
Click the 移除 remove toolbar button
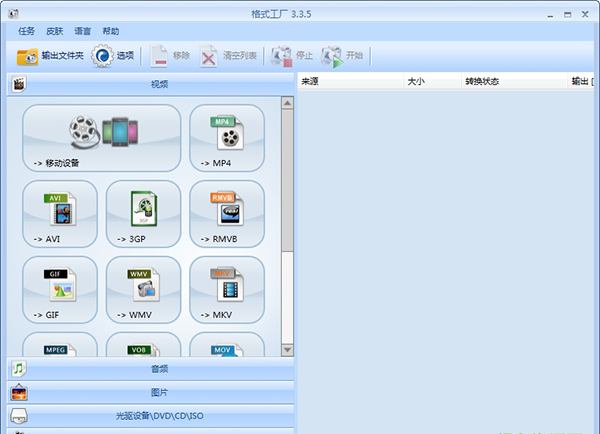click(170, 56)
